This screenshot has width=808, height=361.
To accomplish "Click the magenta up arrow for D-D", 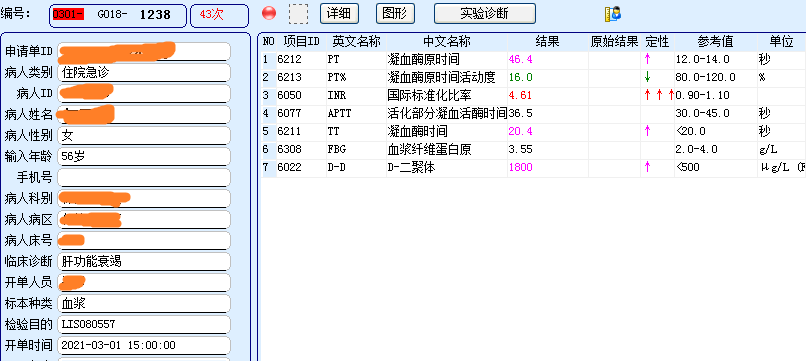I will click(x=648, y=167).
